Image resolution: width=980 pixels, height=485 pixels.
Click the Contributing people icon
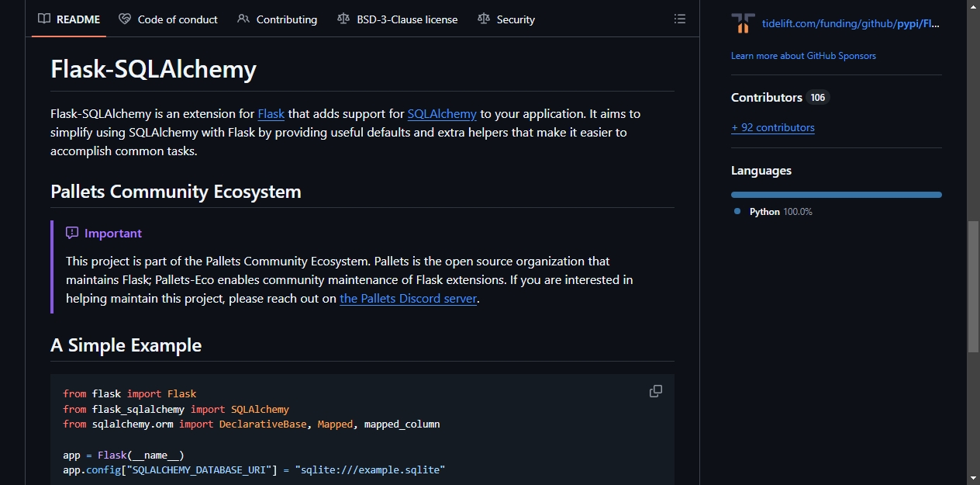(243, 19)
